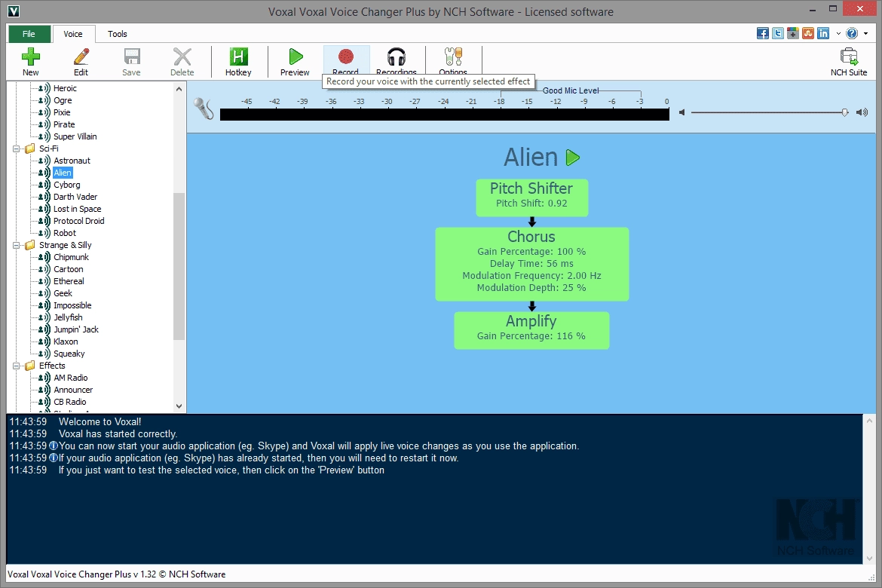Open the social share dropdown arrow
Viewport: 882px width, 588px height.
(x=838, y=34)
